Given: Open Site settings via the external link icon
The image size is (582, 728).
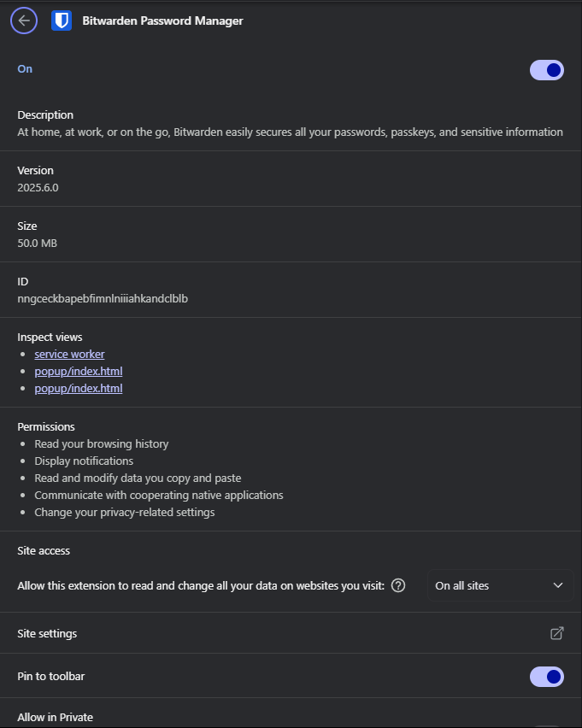Looking at the screenshot, I should point(556,633).
